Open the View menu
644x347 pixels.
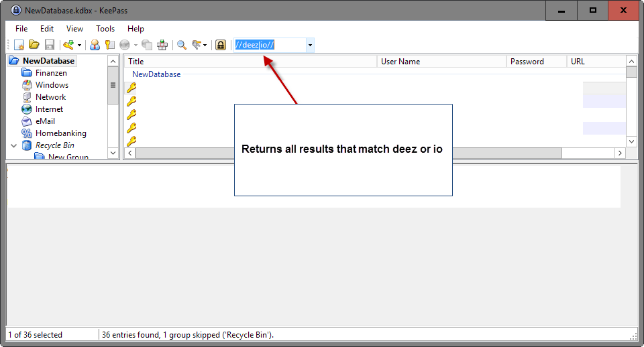tap(75, 29)
